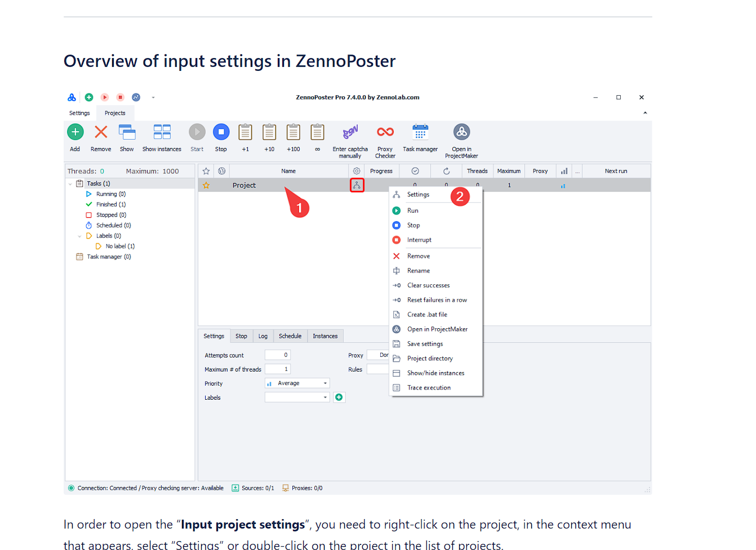
Task: Click the green plus button beside Labels
Action: click(339, 397)
